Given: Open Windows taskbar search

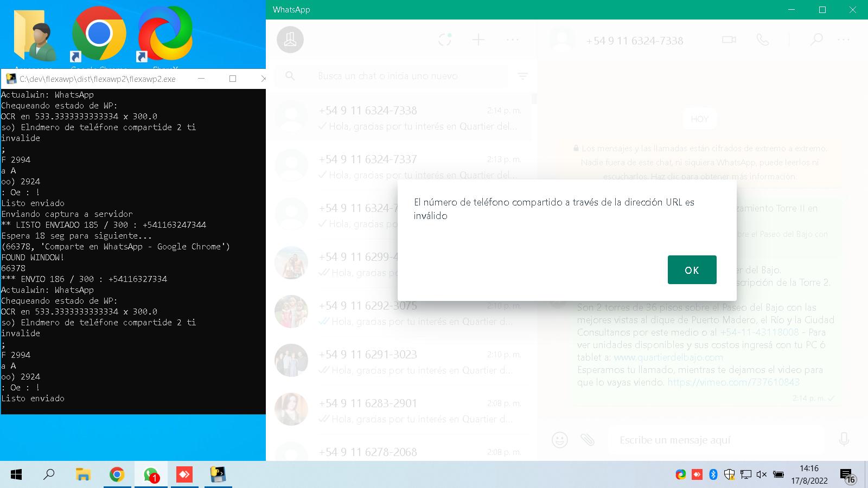Looking at the screenshot, I should click(x=49, y=475).
